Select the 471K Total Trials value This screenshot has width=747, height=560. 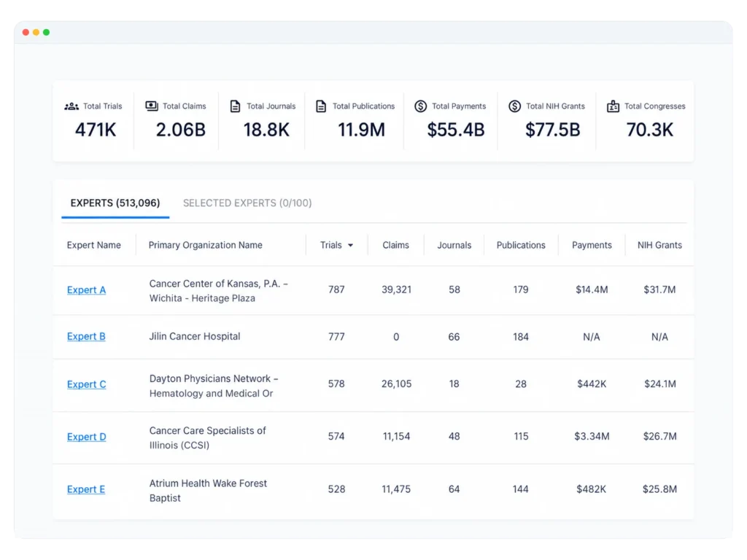coord(96,130)
